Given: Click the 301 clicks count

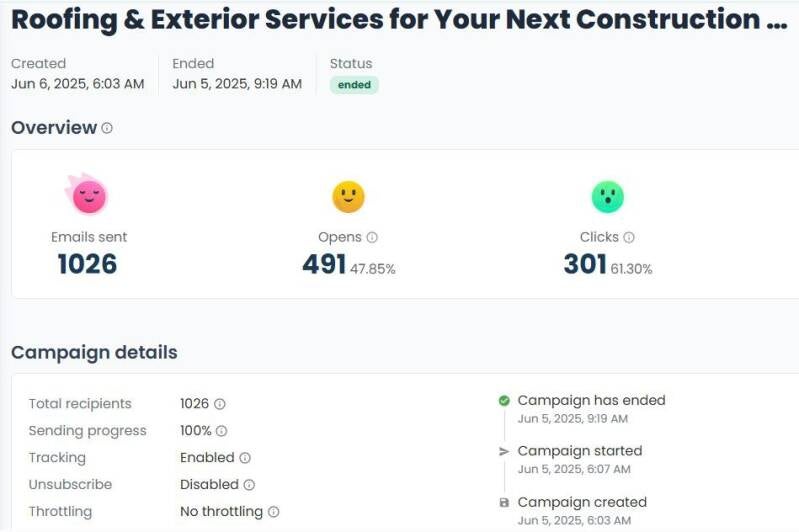Looking at the screenshot, I should pos(585,264).
